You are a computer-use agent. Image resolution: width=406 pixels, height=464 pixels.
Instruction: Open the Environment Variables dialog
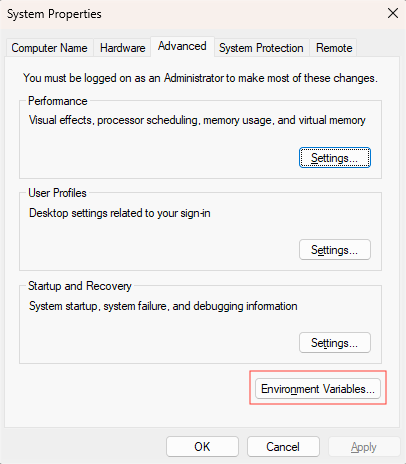point(318,389)
